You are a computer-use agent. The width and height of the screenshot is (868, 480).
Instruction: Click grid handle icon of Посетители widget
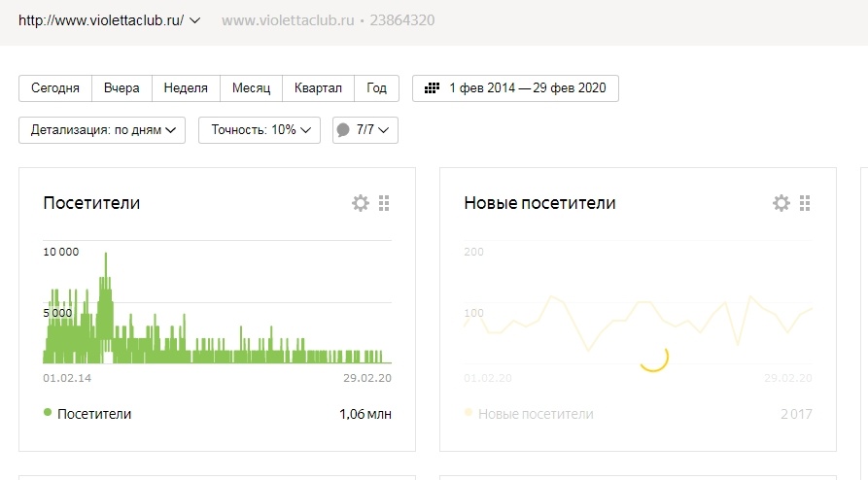[x=384, y=203]
